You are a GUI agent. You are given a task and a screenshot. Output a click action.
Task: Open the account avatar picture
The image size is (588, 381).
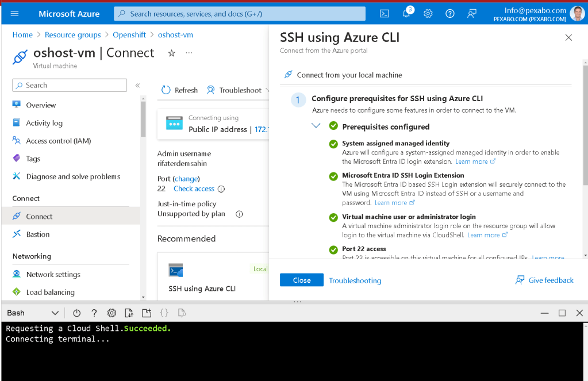click(x=577, y=13)
